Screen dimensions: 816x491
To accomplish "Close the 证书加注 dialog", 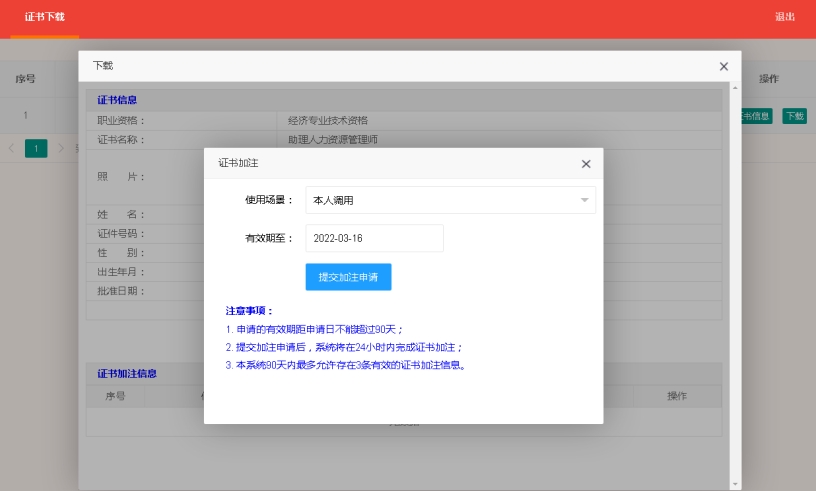I will tap(586, 164).
